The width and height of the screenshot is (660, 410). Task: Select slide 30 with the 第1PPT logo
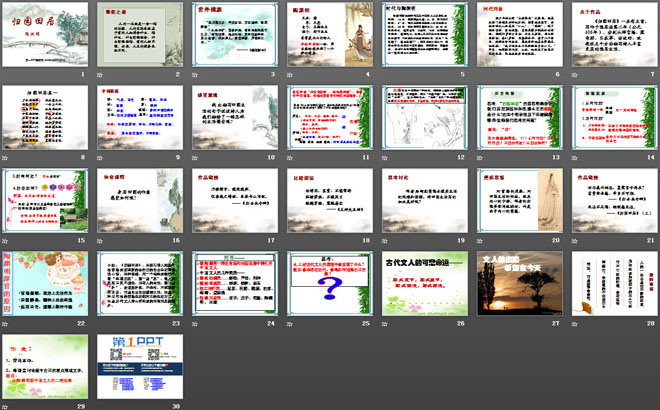(140, 366)
